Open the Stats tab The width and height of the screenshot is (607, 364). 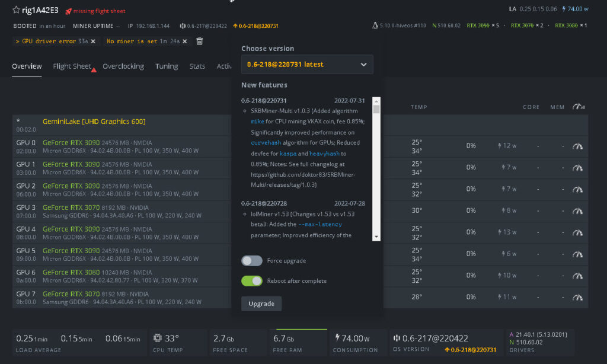[x=197, y=66]
